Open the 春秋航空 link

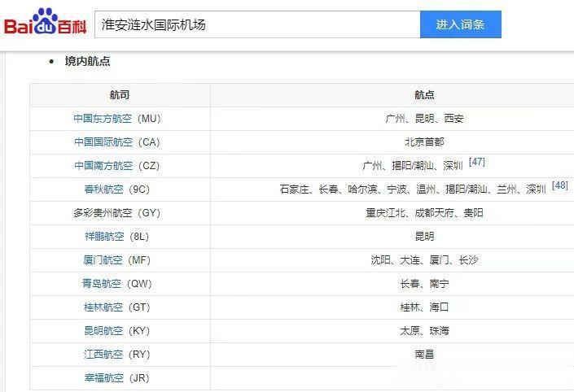(103, 189)
